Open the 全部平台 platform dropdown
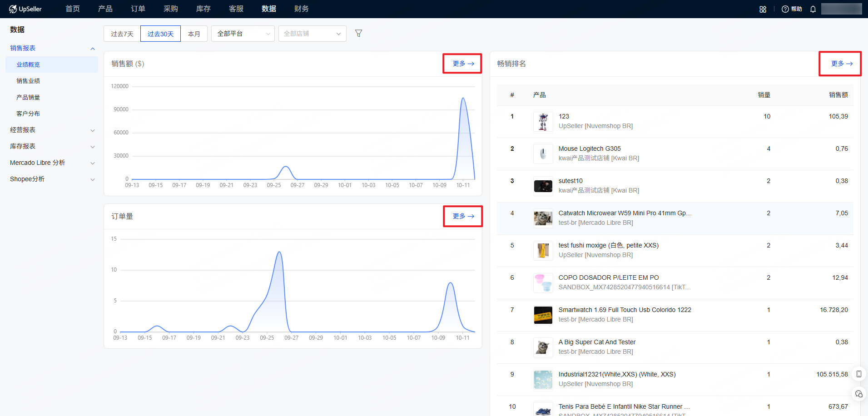This screenshot has width=868, height=416. click(243, 34)
